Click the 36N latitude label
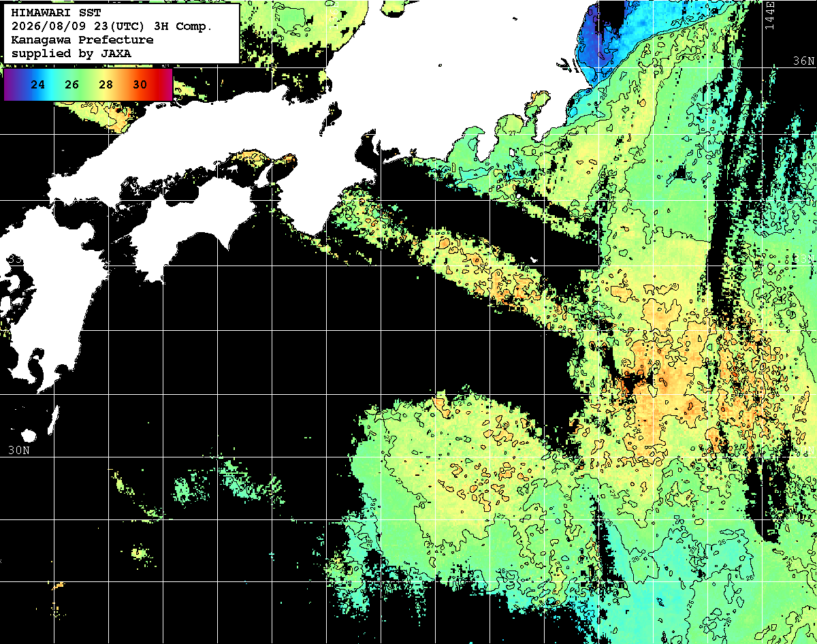The height and width of the screenshot is (644, 817). point(804,61)
